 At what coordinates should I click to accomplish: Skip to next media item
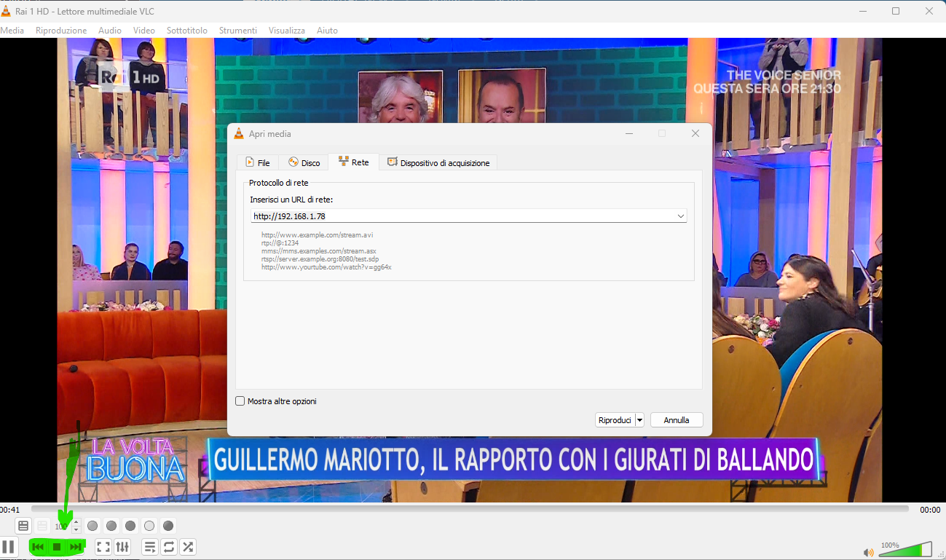76,547
